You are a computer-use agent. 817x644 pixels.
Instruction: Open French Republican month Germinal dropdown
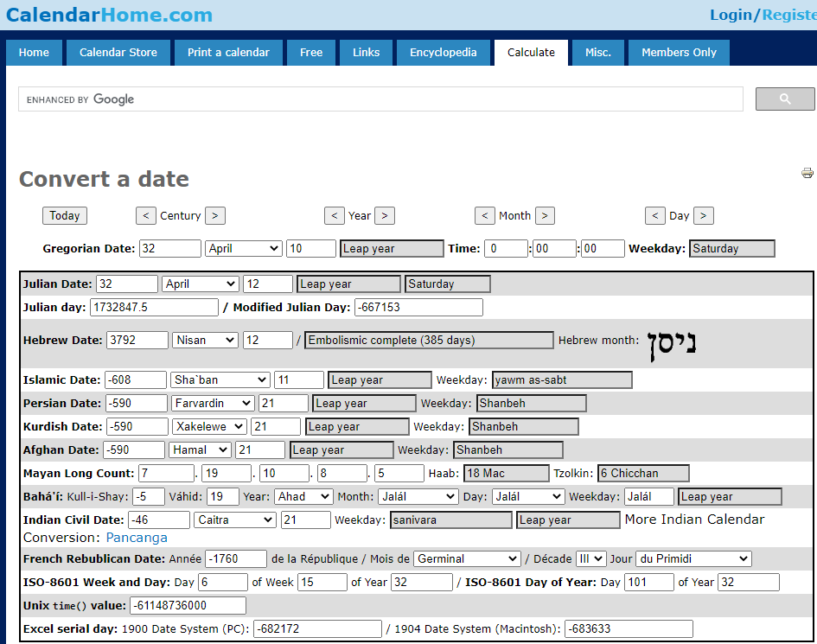coord(467,559)
